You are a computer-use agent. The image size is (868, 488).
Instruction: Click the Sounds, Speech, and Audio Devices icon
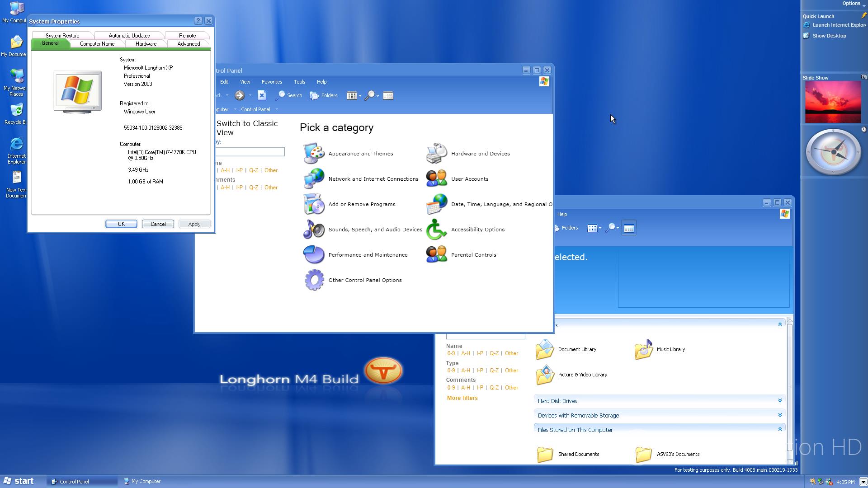tap(314, 230)
